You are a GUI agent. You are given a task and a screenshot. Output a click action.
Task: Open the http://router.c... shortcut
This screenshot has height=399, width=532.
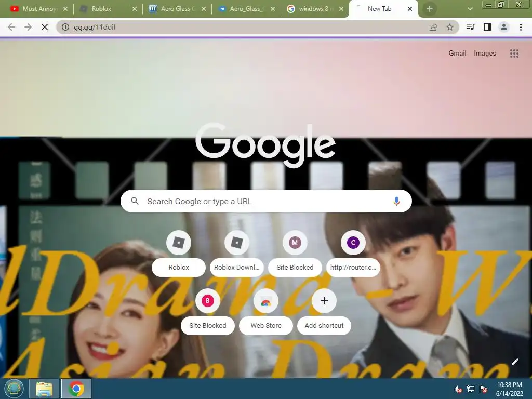point(353,253)
